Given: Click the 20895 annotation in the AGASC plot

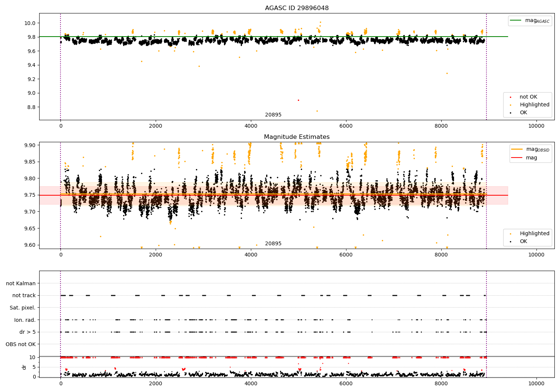Looking at the screenshot, I should 273,115.
